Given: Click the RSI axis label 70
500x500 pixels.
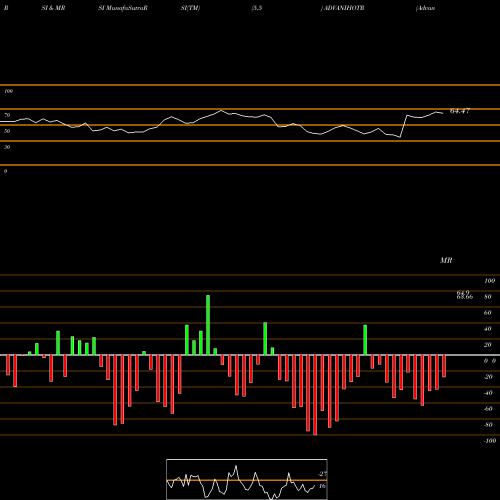Looking at the screenshot, I should tap(7, 115).
